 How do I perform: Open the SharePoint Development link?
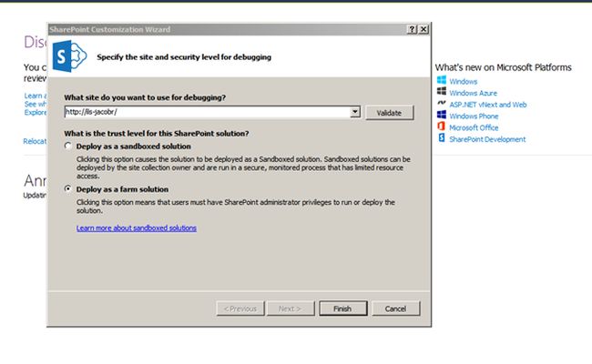[487, 139]
